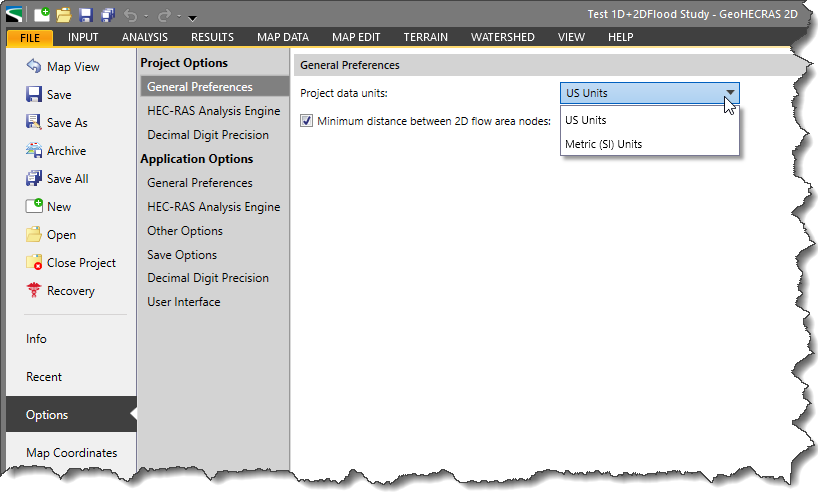Switch to the VIEW ribbon tab

click(x=571, y=38)
